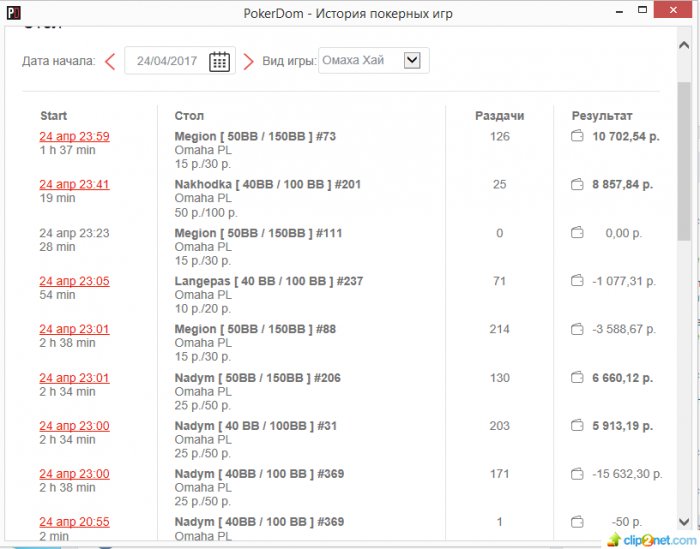Click PokerDom logo icon in title bar
Screen dimensions: 700x549
pyautogui.click(x=13, y=12)
